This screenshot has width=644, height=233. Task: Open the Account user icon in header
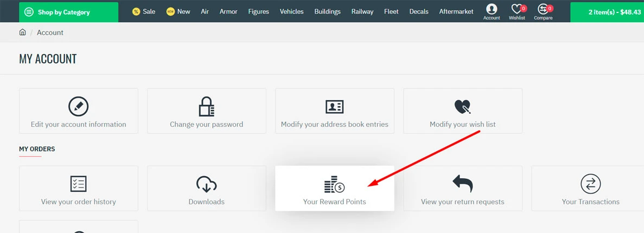click(492, 11)
